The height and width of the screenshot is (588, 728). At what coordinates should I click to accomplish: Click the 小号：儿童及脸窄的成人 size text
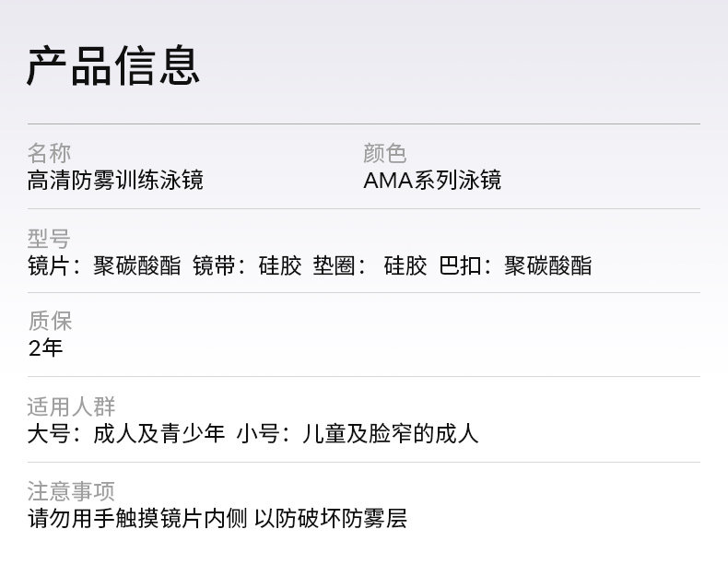[358, 433]
